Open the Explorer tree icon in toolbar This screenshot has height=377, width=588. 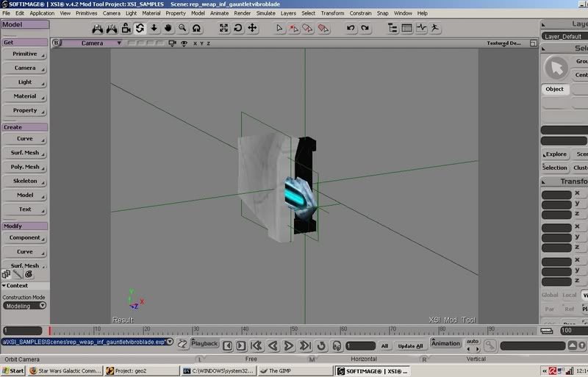pos(392,28)
